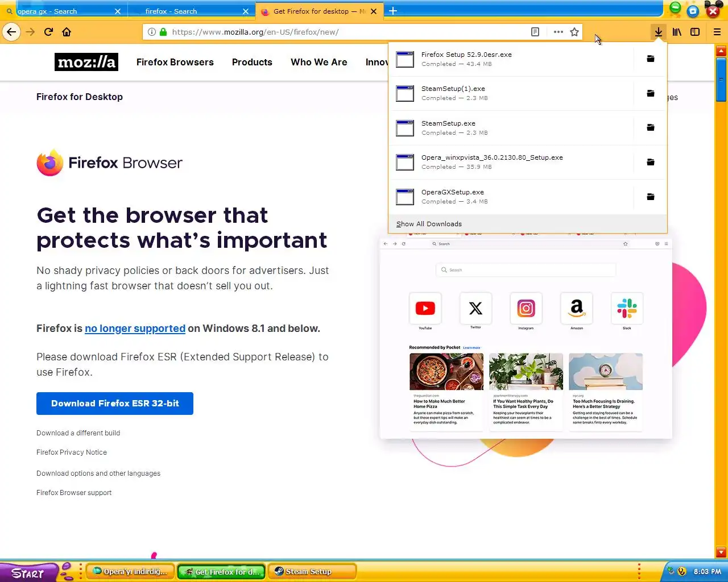Open the Products nav menu
The width and height of the screenshot is (728, 582).
(x=252, y=62)
